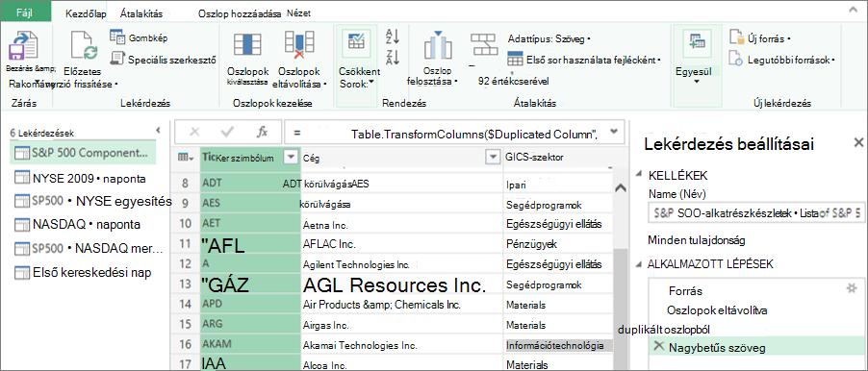Select the Aetna Inc. cell

tap(401, 225)
